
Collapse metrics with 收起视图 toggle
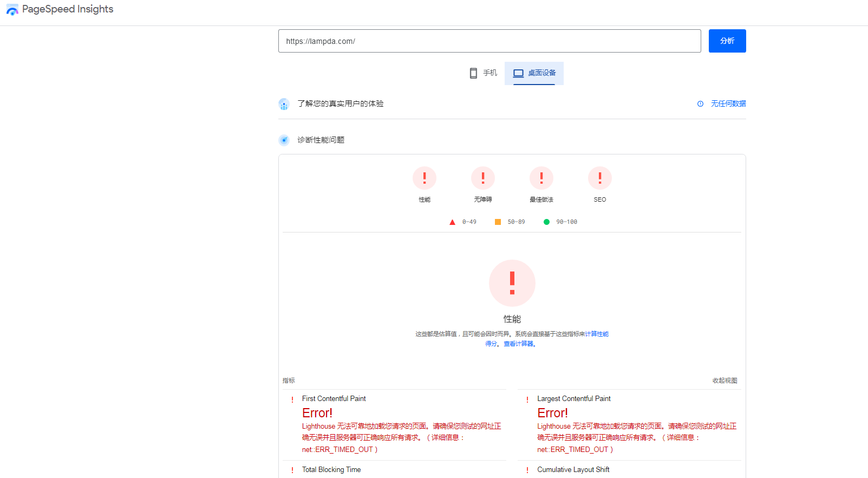pyautogui.click(x=725, y=380)
